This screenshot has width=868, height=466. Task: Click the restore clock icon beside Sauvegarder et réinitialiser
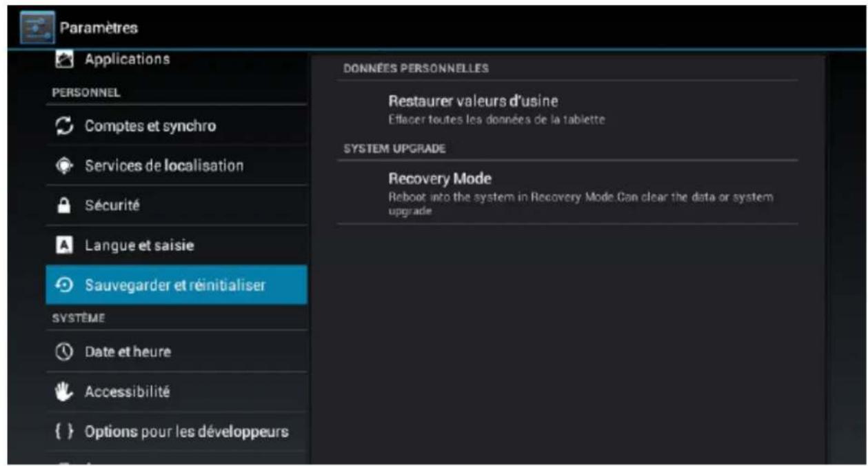64,285
